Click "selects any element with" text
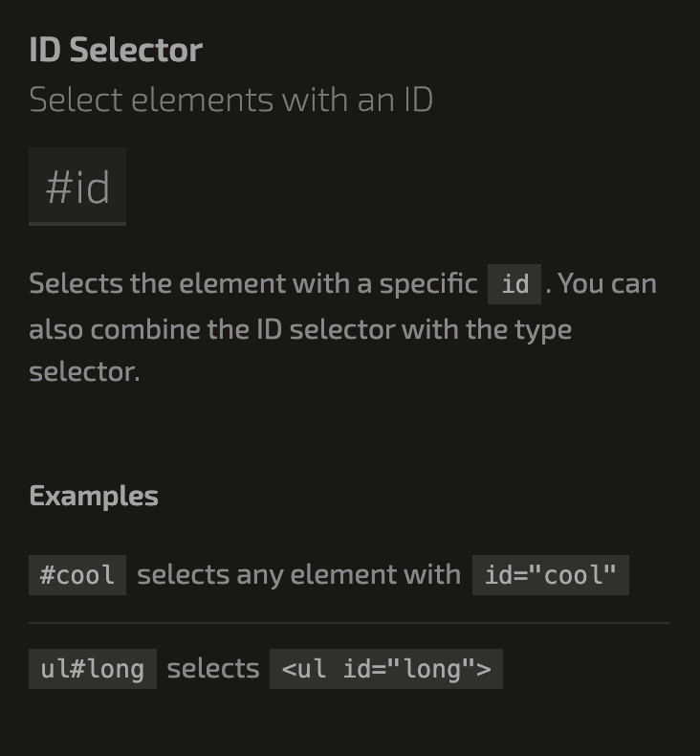 point(298,574)
